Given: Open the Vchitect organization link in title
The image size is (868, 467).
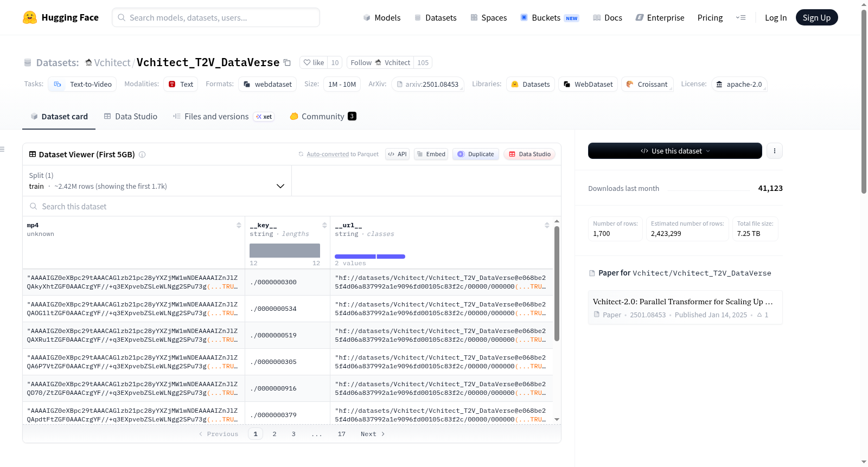Looking at the screenshot, I should tap(112, 63).
